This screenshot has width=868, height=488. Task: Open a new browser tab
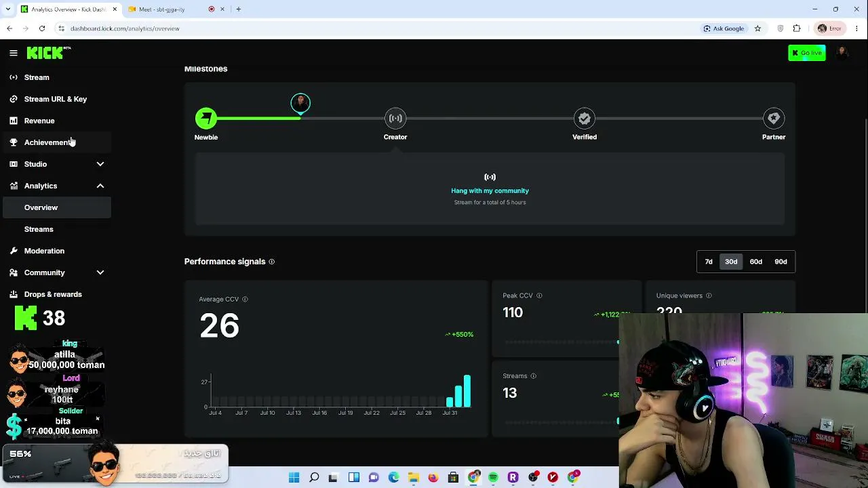[239, 9]
